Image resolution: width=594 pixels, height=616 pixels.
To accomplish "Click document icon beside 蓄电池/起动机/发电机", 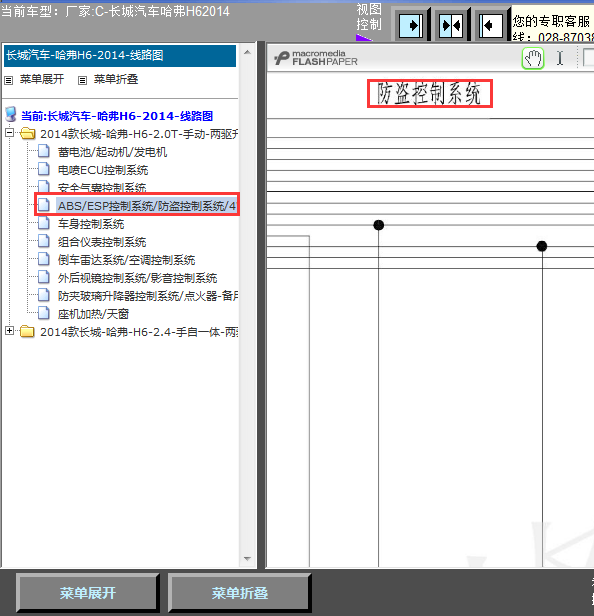I will (44, 150).
